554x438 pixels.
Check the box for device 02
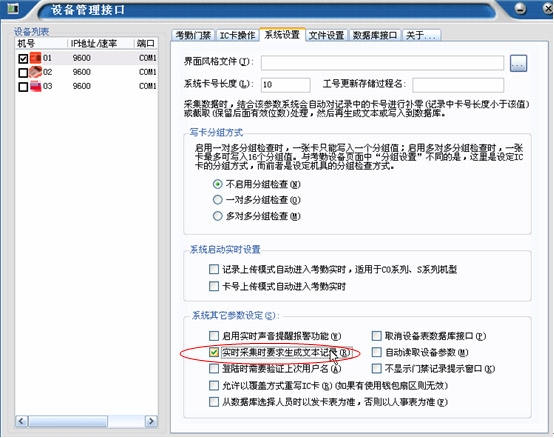[23, 73]
